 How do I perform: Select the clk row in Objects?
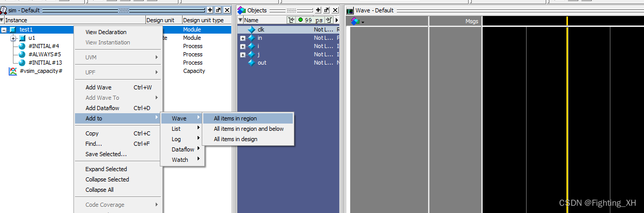[288, 29]
